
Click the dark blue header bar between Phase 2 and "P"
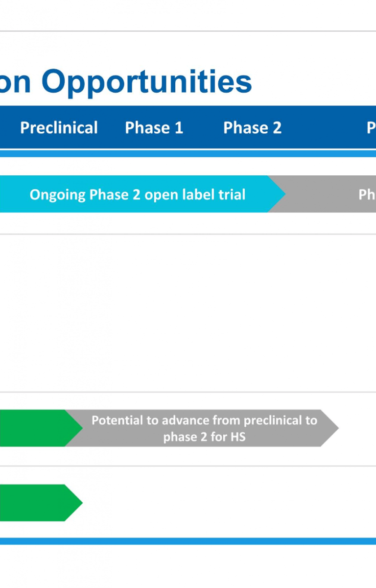coord(323,128)
